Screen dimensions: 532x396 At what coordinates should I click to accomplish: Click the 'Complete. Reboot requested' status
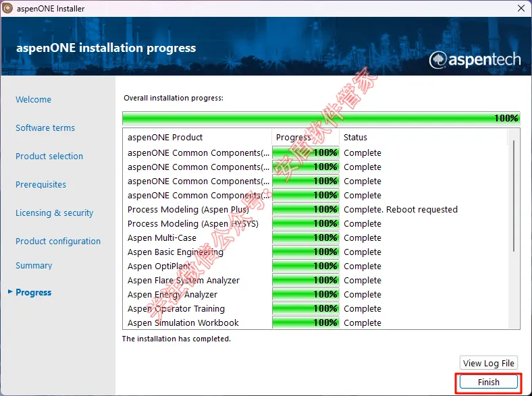(401, 210)
